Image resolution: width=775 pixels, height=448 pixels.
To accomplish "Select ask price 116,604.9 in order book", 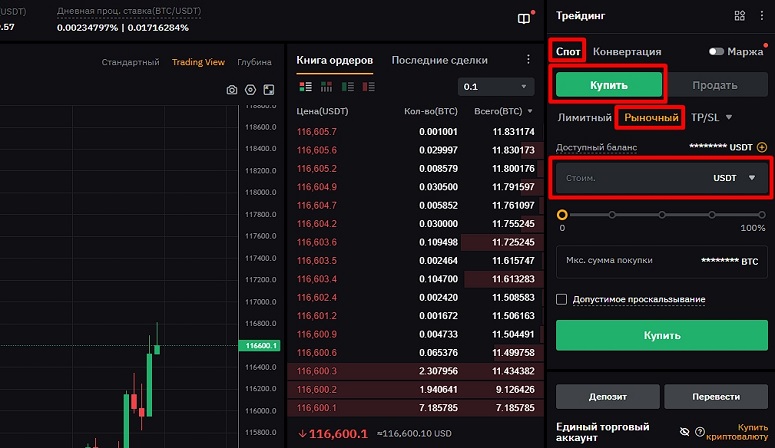I will [316, 187].
